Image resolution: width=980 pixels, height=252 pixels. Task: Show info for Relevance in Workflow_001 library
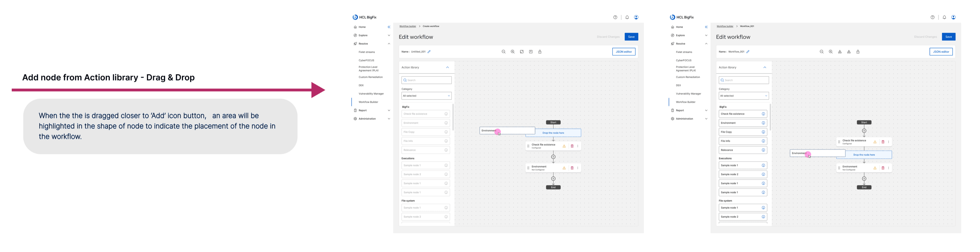pyautogui.click(x=763, y=150)
